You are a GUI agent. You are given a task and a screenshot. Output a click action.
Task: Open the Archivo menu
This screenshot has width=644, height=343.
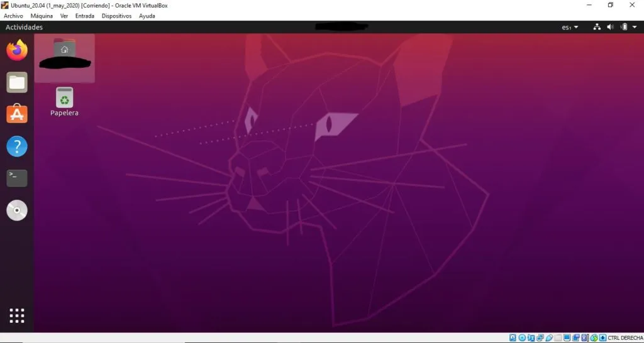pyautogui.click(x=13, y=16)
